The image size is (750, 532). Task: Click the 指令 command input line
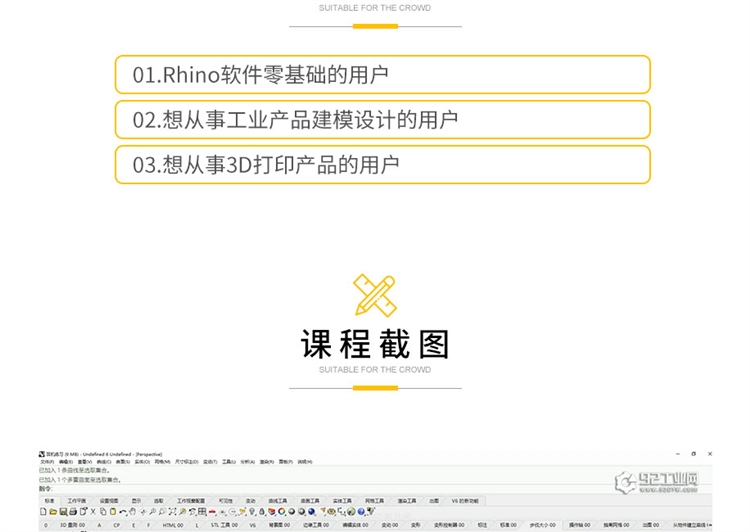click(375, 488)
